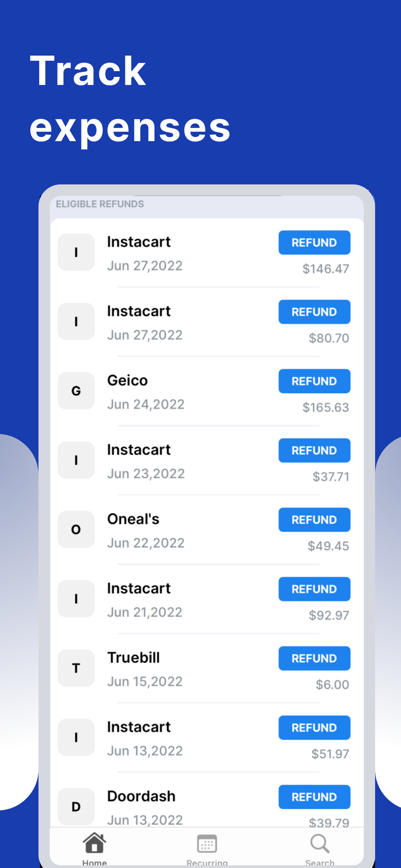
Task: Request refund for $146.47 Instacart charge
Action: click(314, 243)
